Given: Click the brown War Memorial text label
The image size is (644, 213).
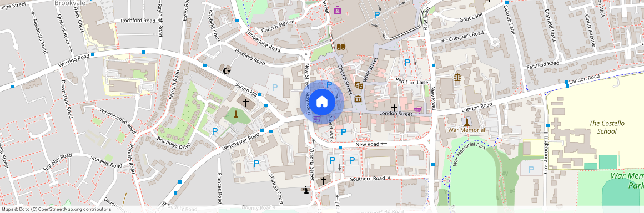Looking at the screenshot, I should coord(466,130).
